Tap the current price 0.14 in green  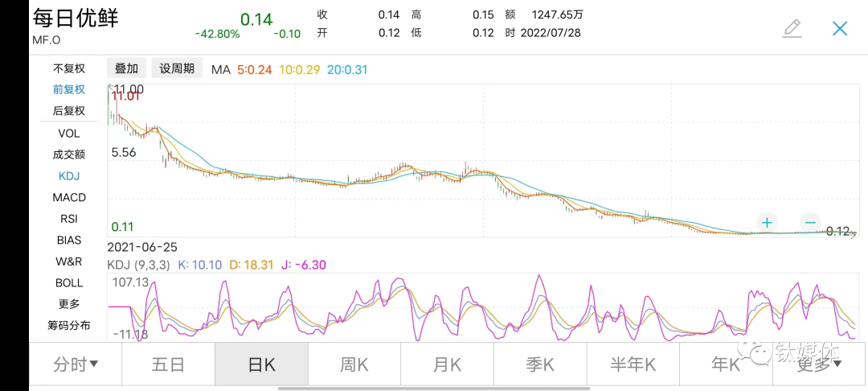click(x=256, y=19)
